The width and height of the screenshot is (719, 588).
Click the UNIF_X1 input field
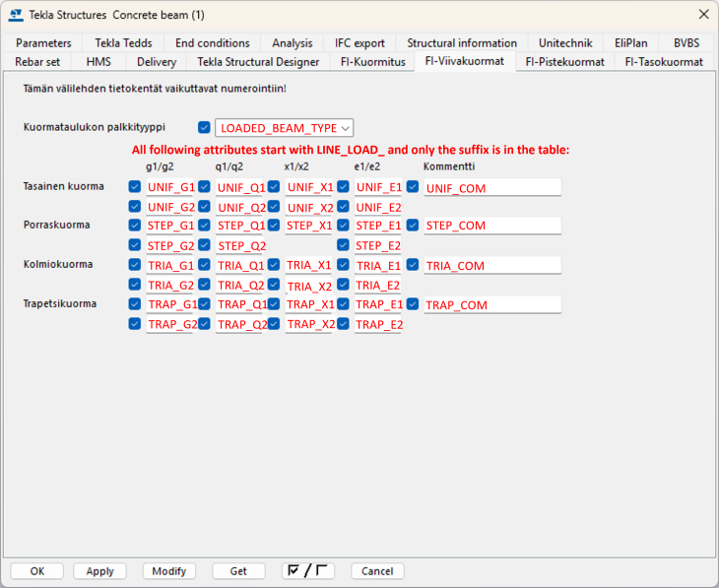pos(309,187)
